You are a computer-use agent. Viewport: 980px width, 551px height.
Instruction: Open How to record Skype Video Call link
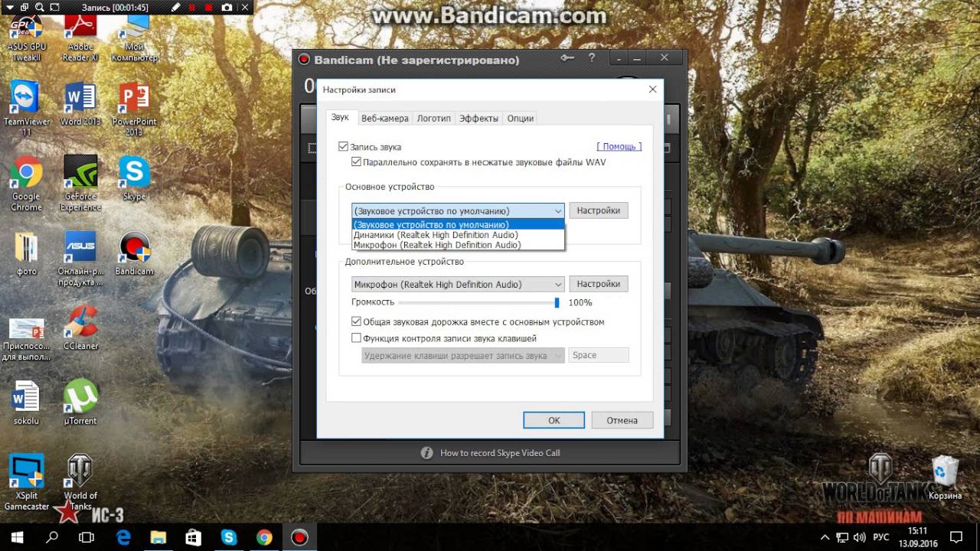coord(500,453)
